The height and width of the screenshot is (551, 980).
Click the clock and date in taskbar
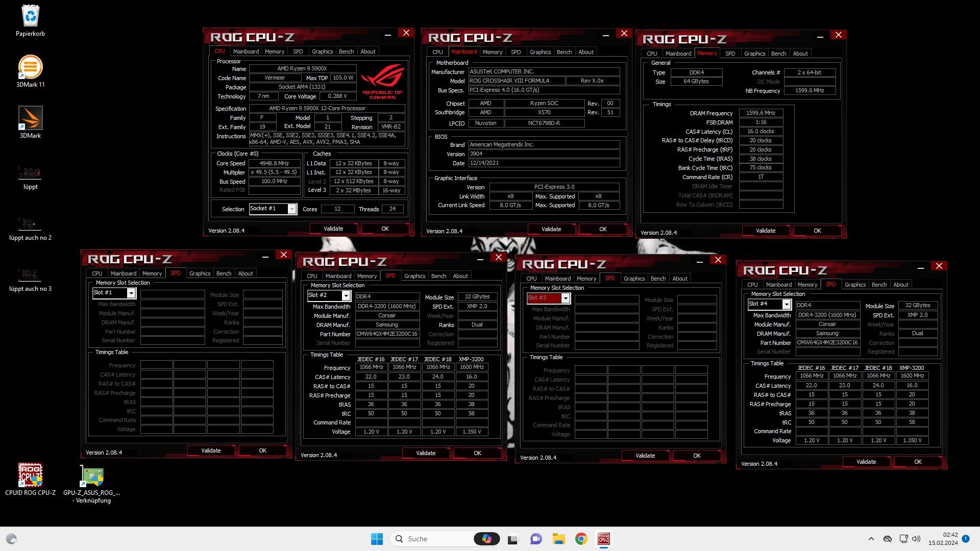click(943, 539)
